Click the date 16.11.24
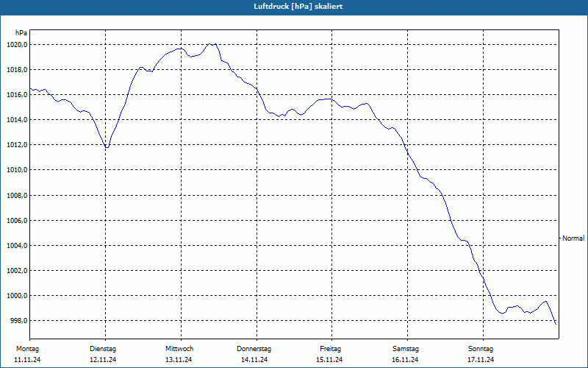Screen dimensions: 588x368 tap(405, 360)
